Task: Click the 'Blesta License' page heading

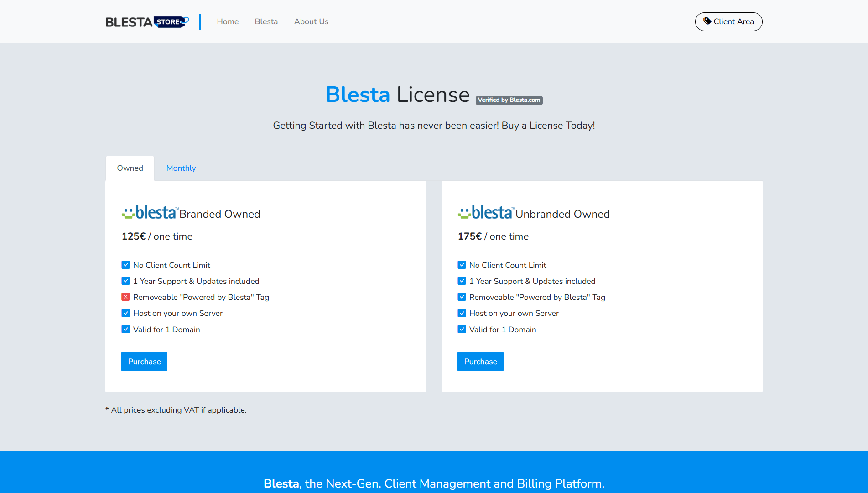Action: (397, 94)
